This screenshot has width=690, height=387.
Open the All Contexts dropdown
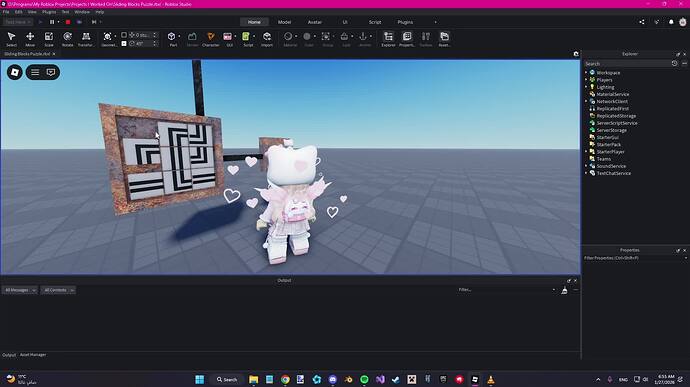click(x=58, y=290)
